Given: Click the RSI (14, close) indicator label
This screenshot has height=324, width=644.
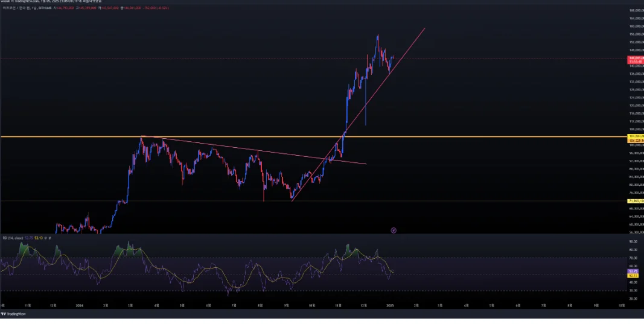Looking at the screenshot, I should click(x=13, y=238).
